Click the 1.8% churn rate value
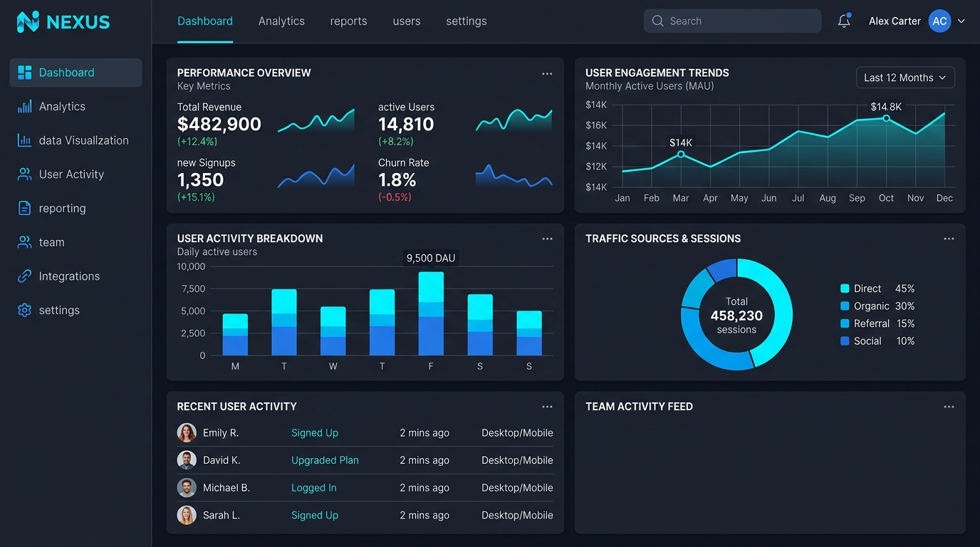 point(397,180)
